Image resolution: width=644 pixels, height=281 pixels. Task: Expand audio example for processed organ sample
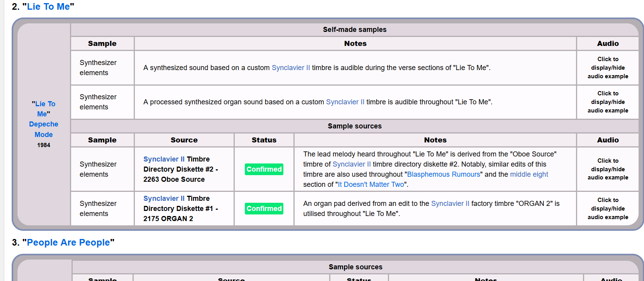(607, 102)
